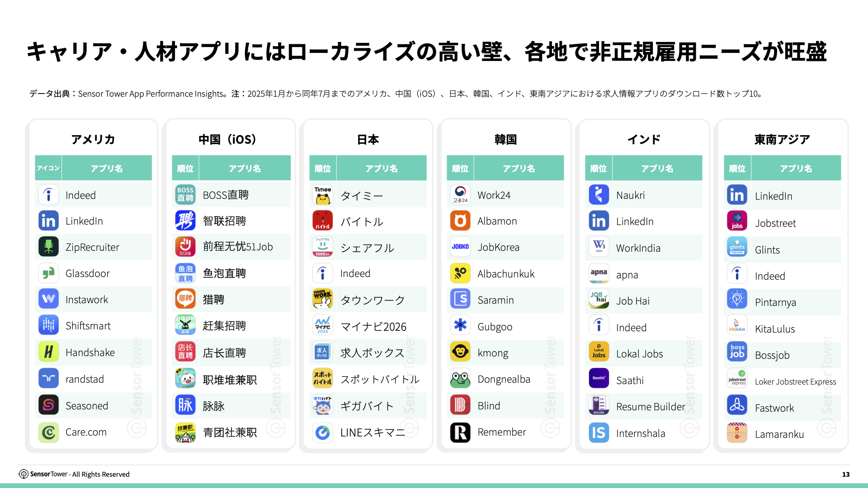
Task: Click the BOSS直聘 app icon
Action: tap(185, 195)
